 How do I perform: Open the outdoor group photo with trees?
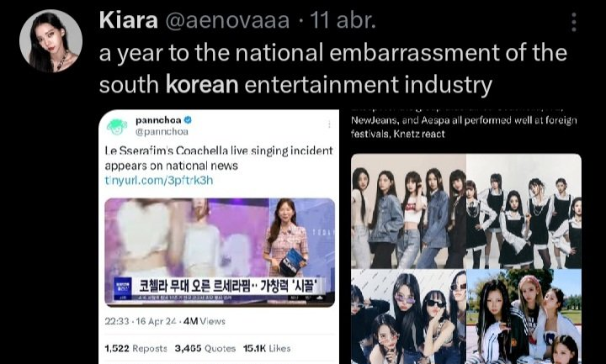[x=524, y=317]
